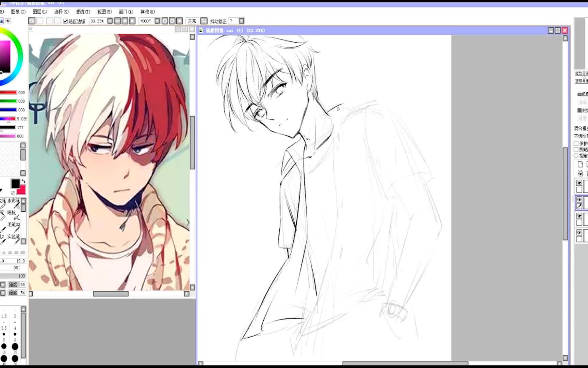Viewport: 588px width, 368px height.
Task: Hide the top layer eye icon
Action: pos(579,183)
